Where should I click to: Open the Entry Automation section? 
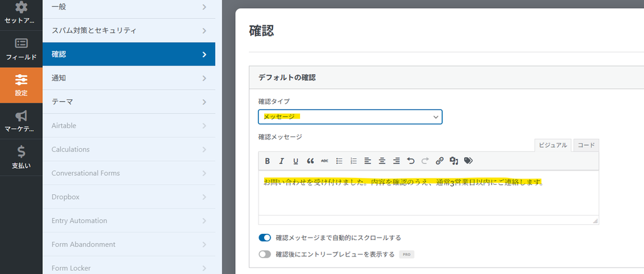pos(129,221)
